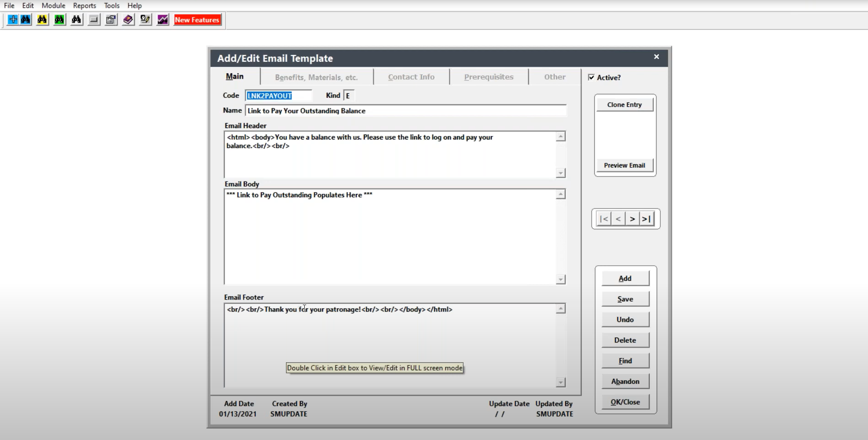Click the yellow binoculars search icon
Viewport: 868px width, 440px height.
pos(42,20)
